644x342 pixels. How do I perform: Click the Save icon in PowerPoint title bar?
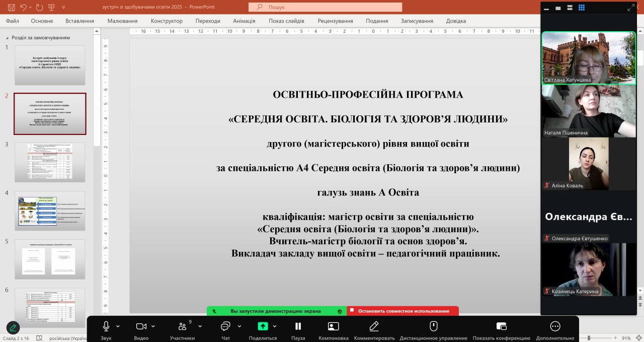10,8
